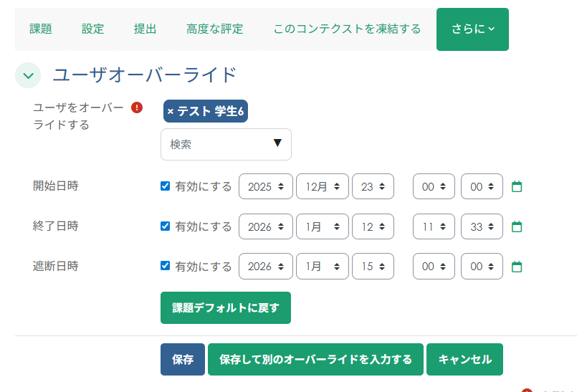587x392 pixels.
Task: Open the due date calendar picker
Action: pyautogui.click(x=517, y=226)
